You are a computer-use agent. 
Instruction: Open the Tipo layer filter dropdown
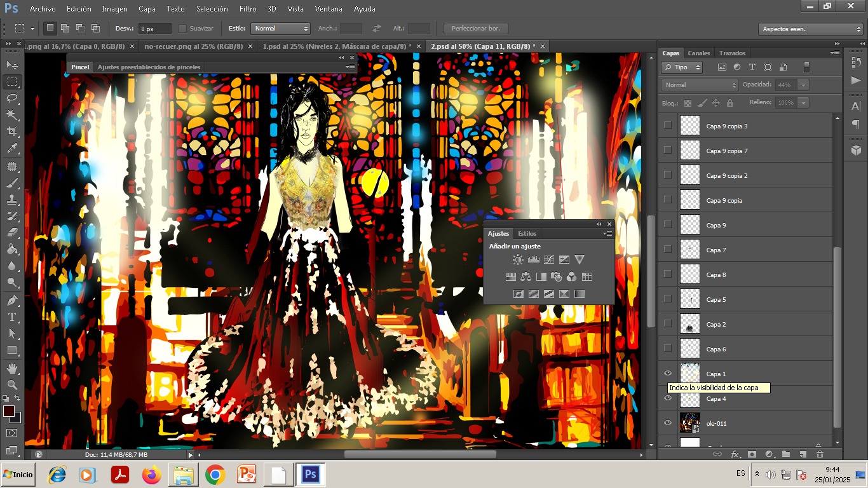point(682,67)
